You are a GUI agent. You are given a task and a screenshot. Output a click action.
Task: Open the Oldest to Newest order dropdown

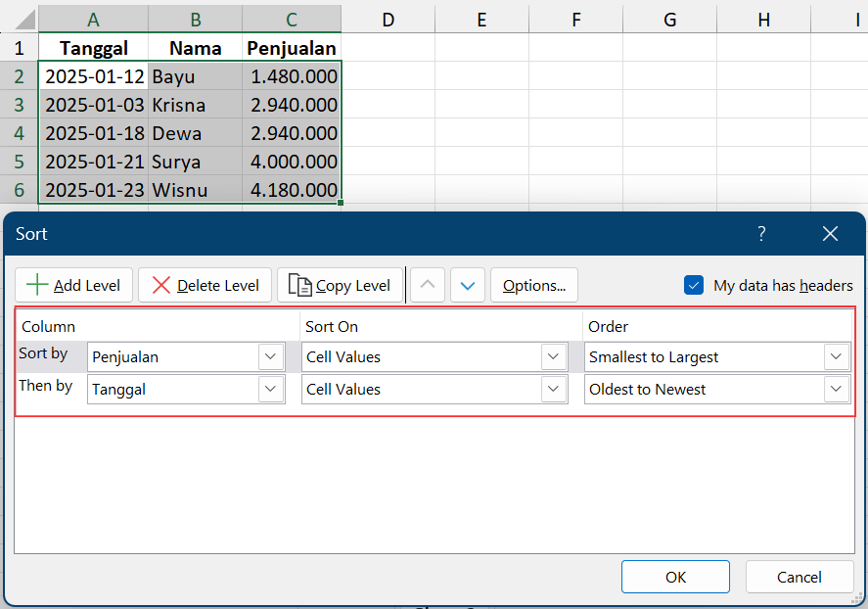836,389
